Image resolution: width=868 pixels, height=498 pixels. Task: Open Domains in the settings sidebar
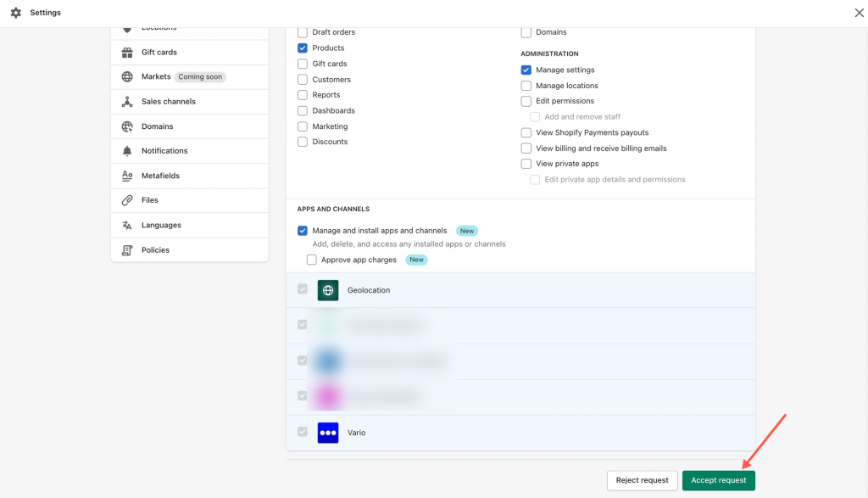(x=157, y=126)
